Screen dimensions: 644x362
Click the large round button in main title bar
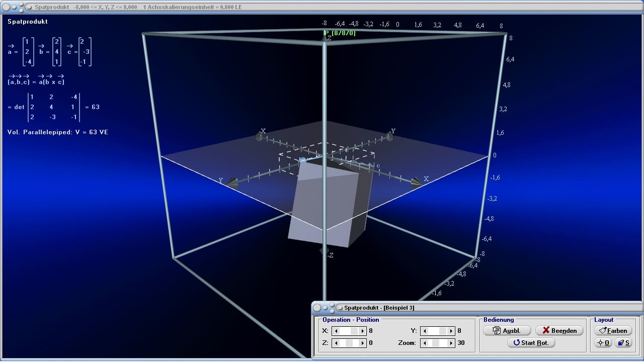click(x=7, y=7)
